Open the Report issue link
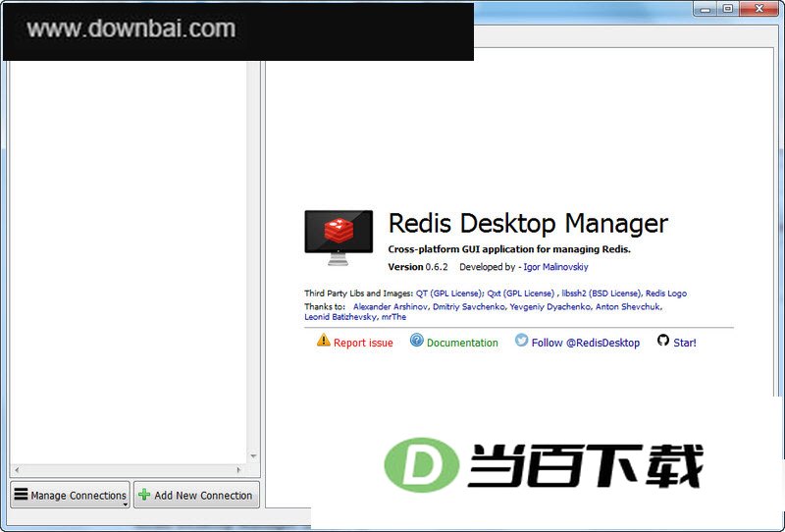The height and width of the screenshot is (532, 785). coord(363,343)
